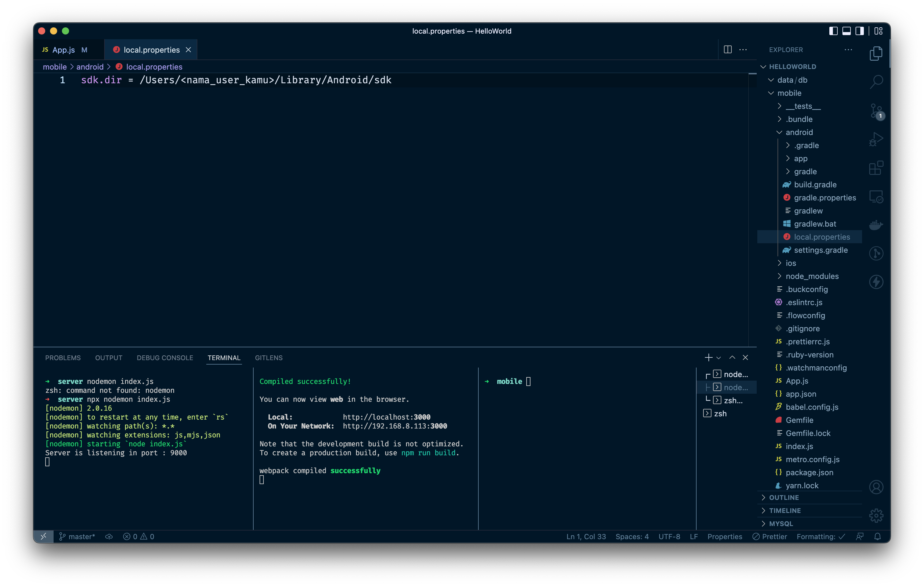Toggle the secondary side bar layout button
This screenshot has height=587, width=924.
pos(859,31)
